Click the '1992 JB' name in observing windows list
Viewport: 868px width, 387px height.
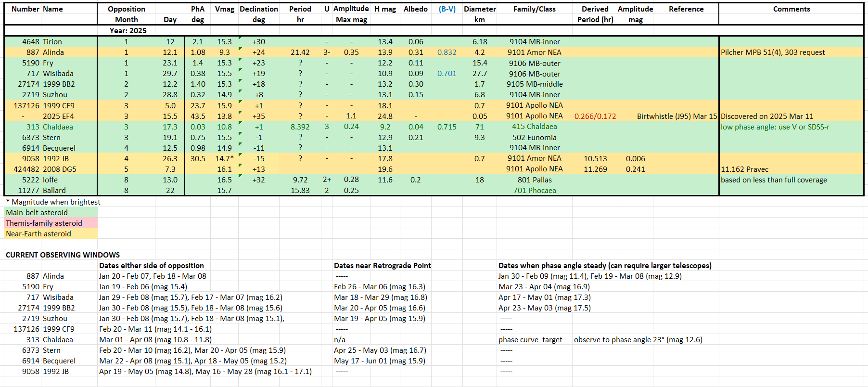click(x=56, y=371)
